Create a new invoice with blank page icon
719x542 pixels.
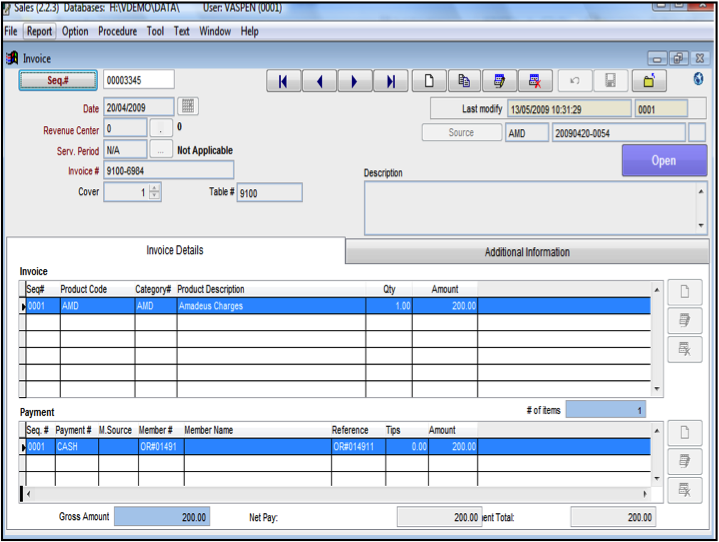coord(429,81)
